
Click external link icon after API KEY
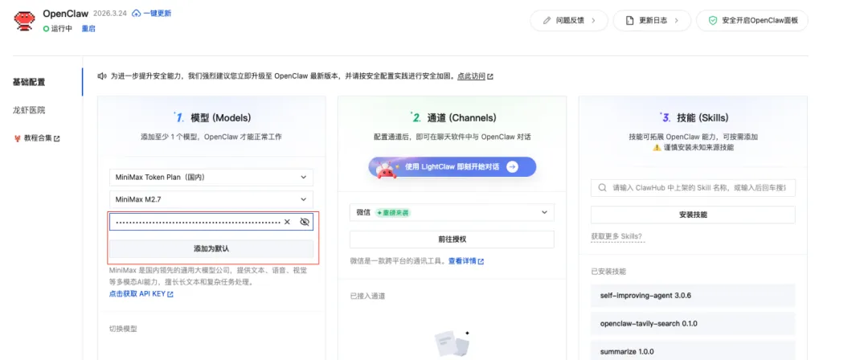[x=170, y=295]
